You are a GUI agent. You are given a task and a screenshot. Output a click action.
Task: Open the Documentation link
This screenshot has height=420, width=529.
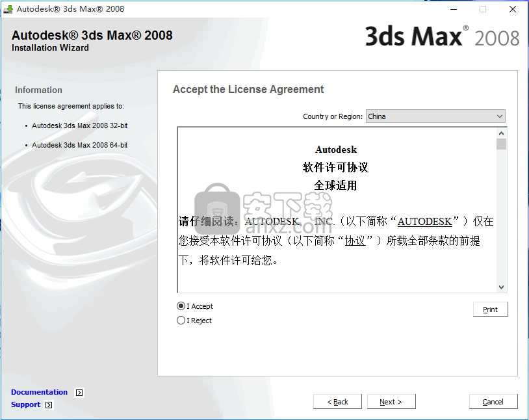pyautogui.click(x=39, y=392)
